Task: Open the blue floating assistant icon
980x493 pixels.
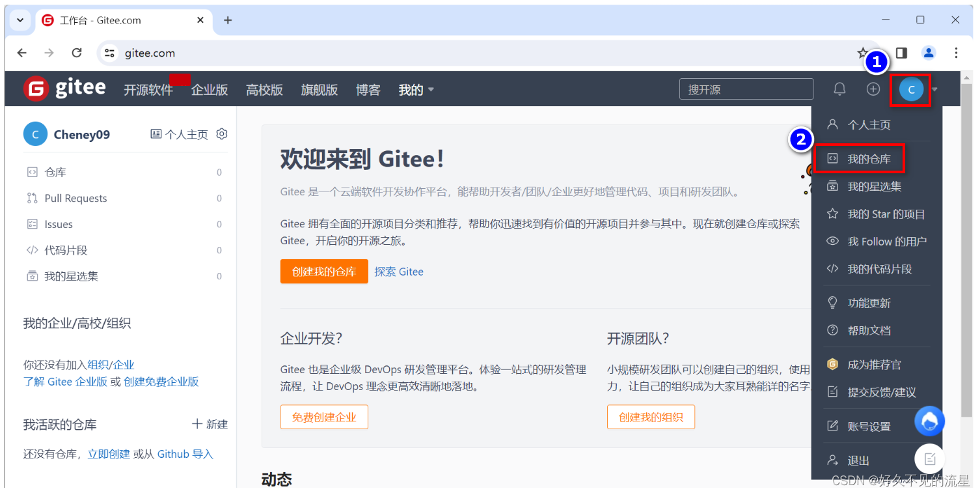Action: [x=930, y=421]
